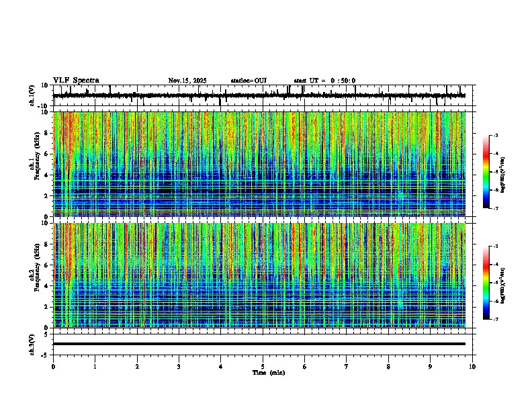Click the "6" kHz tick on ch.2 frequency axis

pyautogui.click(x=46, y=265)
